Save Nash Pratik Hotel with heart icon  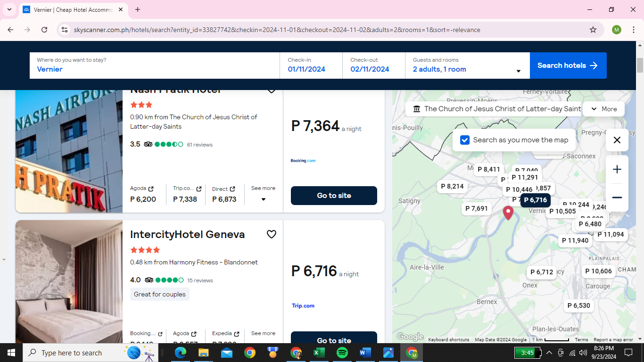click(272, 90)
